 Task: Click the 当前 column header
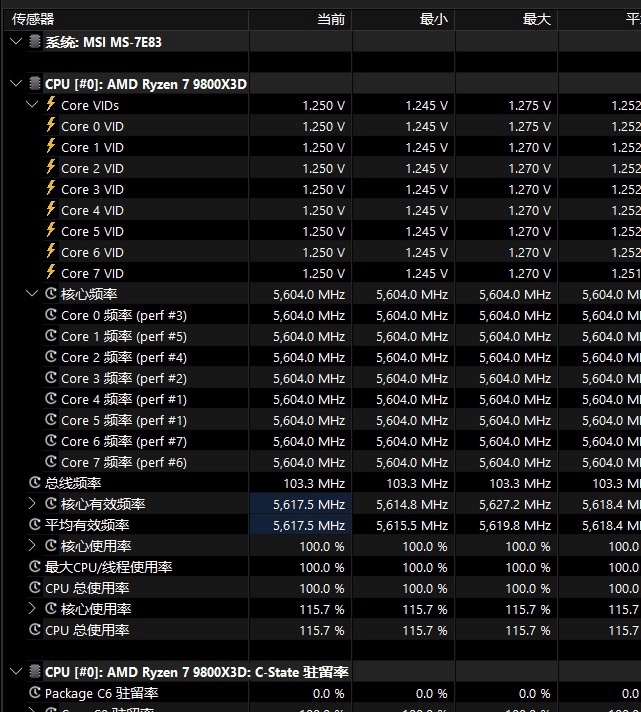(300, 20)
